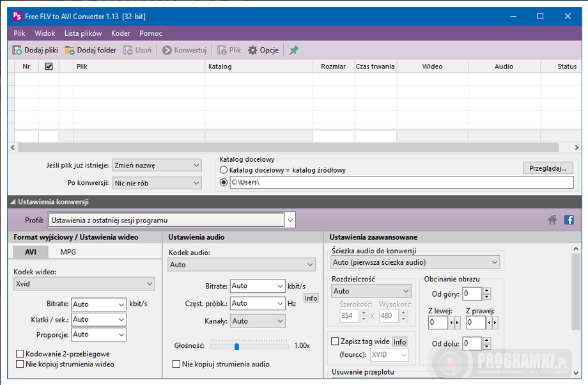Click the advanced settings scroll down arrow
588x385 pixels.
tap(576, 373)
